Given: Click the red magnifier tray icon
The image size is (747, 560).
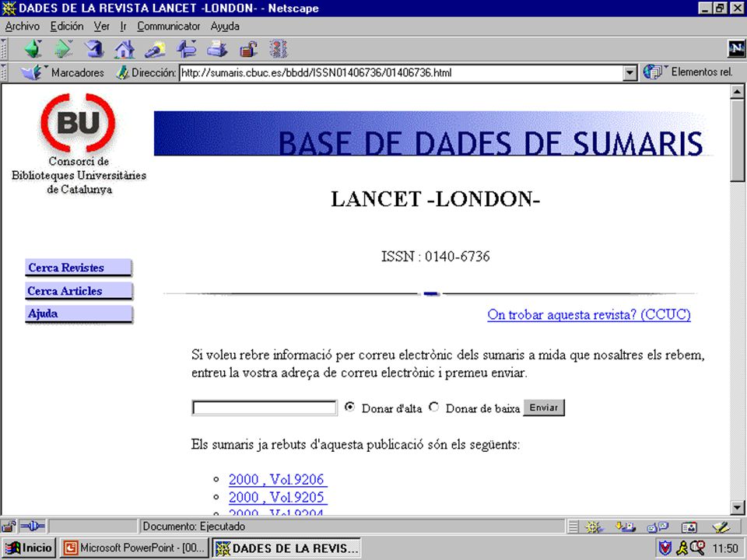Looking at the screenshot, I should pos(697,548).
